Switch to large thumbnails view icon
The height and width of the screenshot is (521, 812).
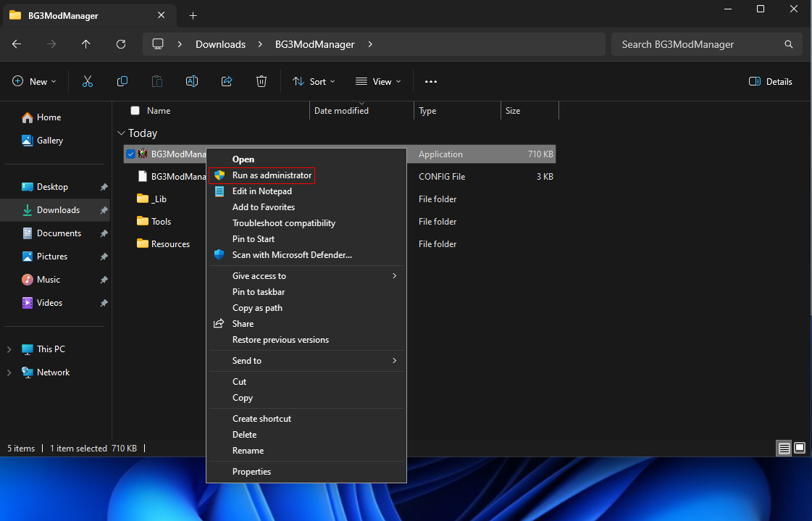coord(800,448)
